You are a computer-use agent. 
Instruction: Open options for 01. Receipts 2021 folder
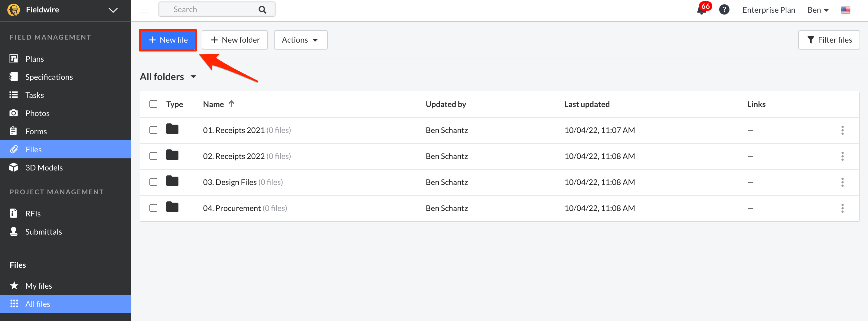point(842,130)
